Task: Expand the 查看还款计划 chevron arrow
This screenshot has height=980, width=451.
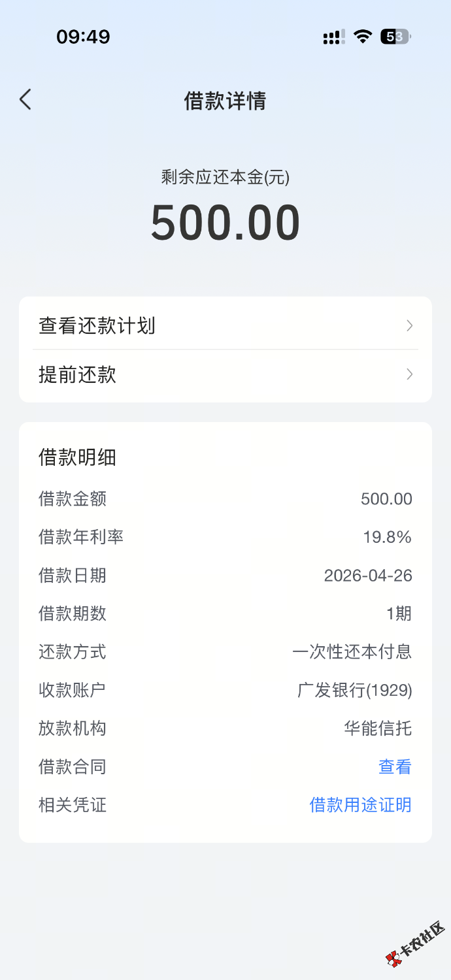Action: point(410,325)
